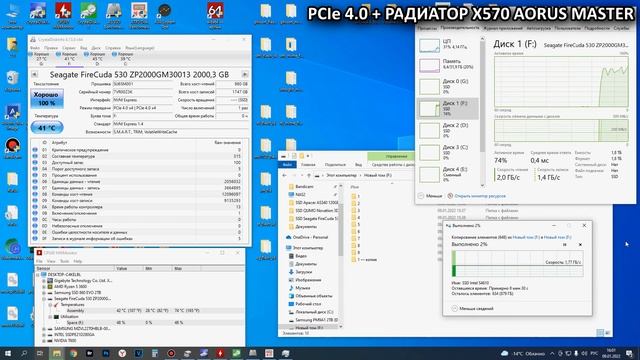Select the Assembly temperature row in HWMonitor
640x360 pixels.
point(140,311)
